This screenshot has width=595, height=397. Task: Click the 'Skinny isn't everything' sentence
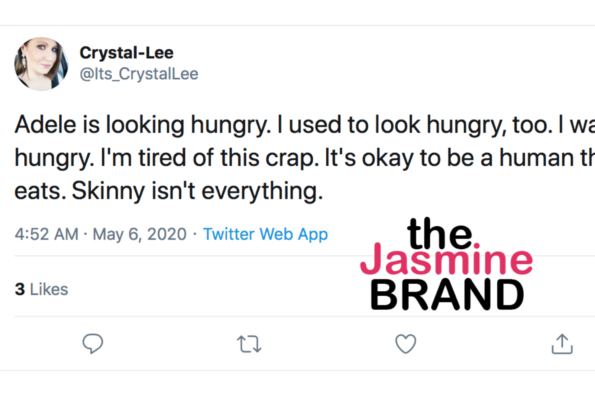(x=197, y=191)
